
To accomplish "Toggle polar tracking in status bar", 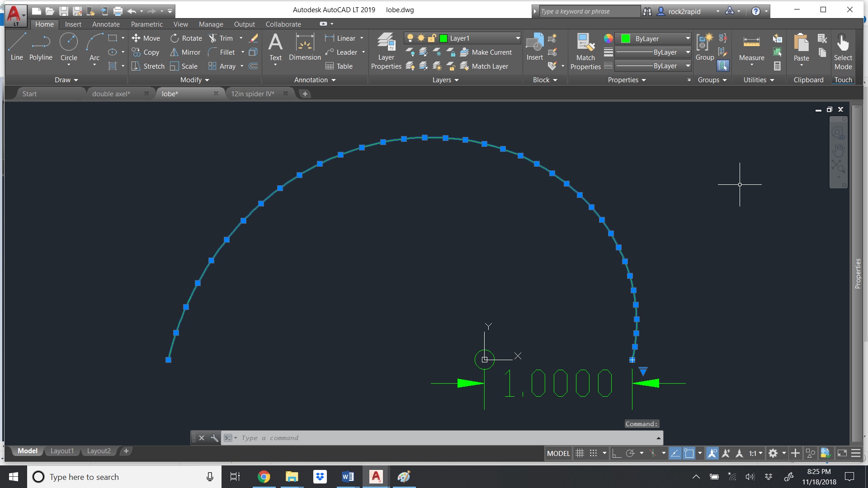I will pos(630,453).
